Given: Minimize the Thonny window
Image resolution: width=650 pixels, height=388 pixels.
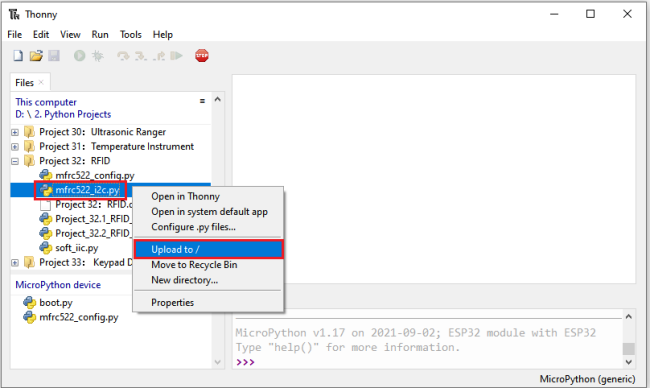Looking at the screenshot, I should [554, 14].
